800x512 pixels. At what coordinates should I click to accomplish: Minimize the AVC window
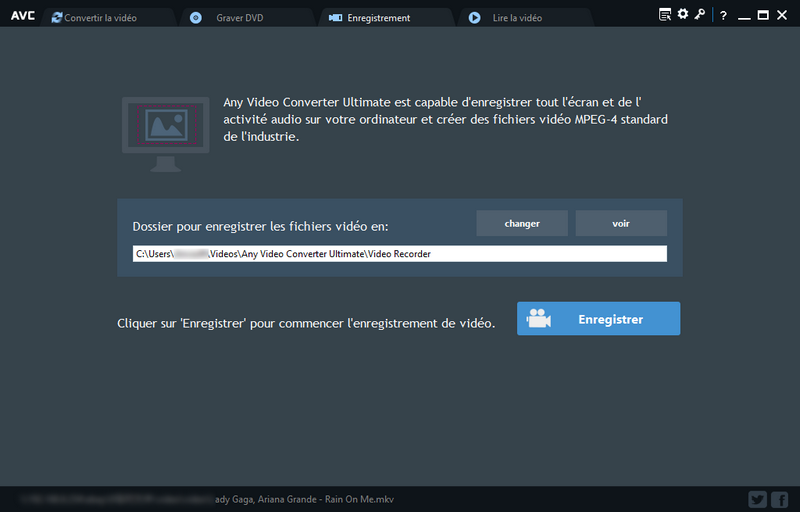[x=744, y=17]
